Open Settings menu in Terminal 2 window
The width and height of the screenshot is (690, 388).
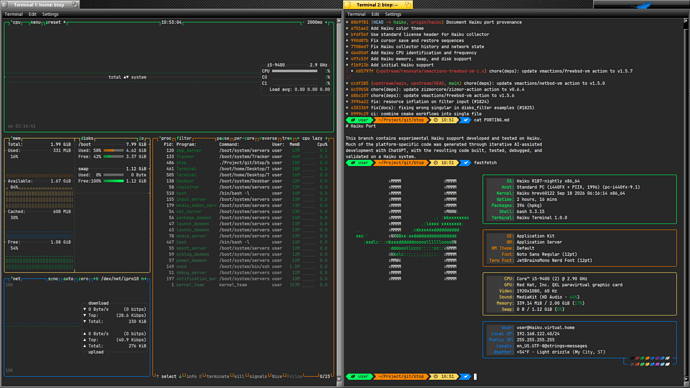[393, 14]
